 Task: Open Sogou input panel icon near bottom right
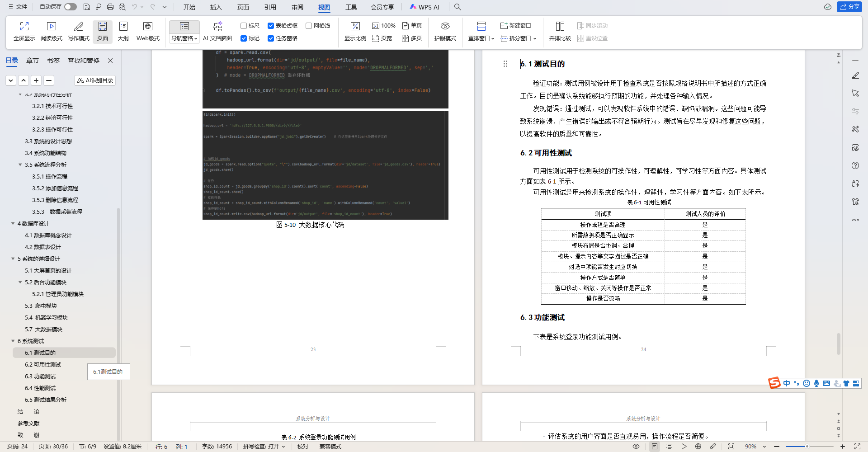coord(774,383)
